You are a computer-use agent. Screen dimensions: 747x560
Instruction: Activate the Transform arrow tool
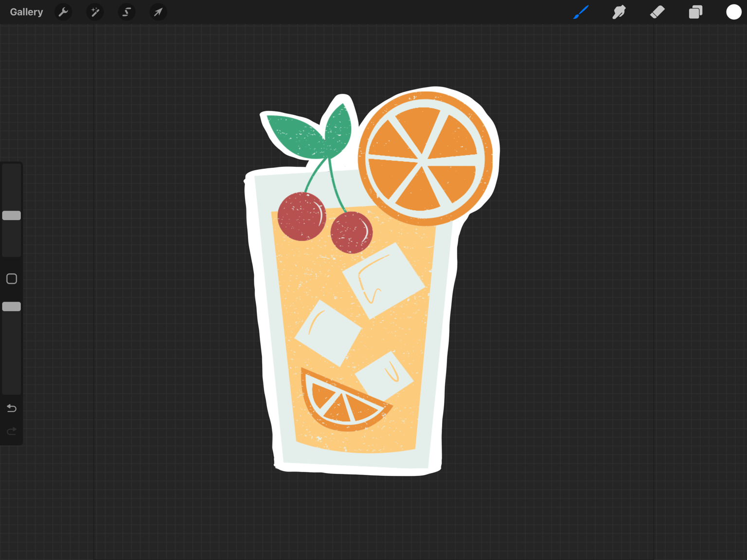point(158,12)
